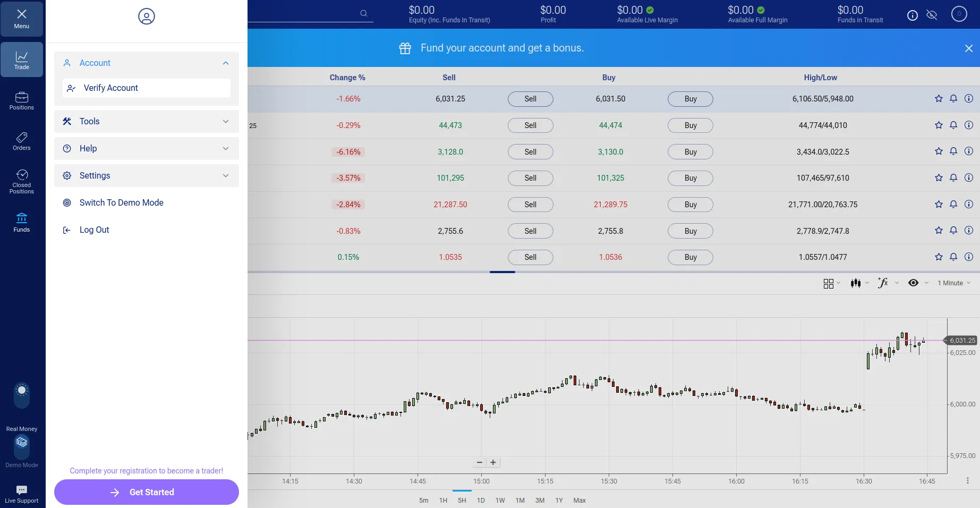Expand the Tools section
Screen dimensions: 980x508
coord(147,122)
